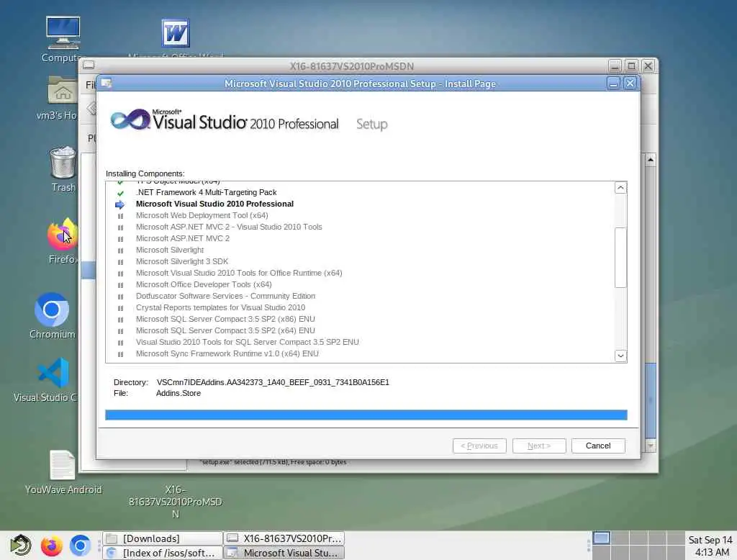Click the 'Addins.Store' file name text

coord(178,394)
